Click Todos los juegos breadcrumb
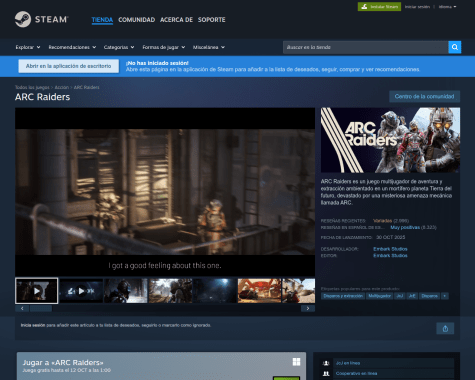The image size is (475, 380). coord(32,87)
